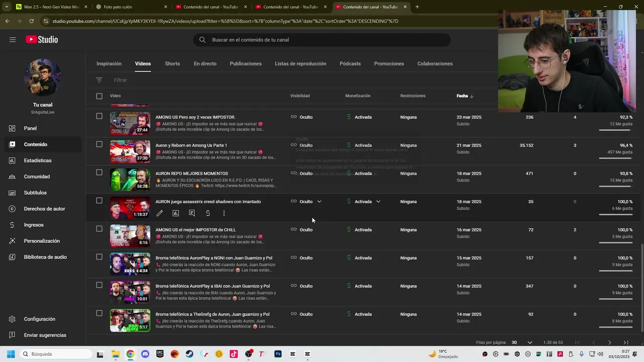The image size is (644, 362).
Task: Switch to the Publicaciones tab
Action: [246, 64]
